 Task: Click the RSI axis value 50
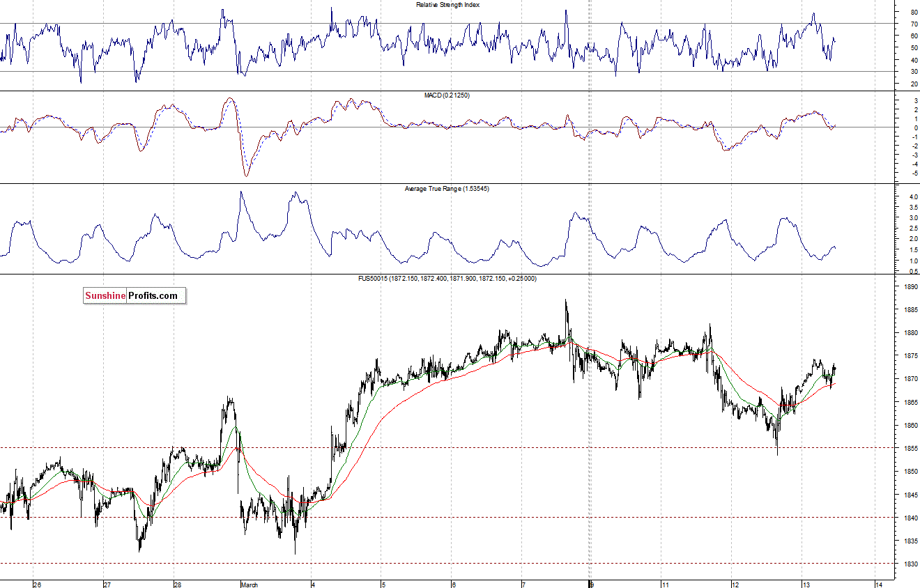point(913,47)
